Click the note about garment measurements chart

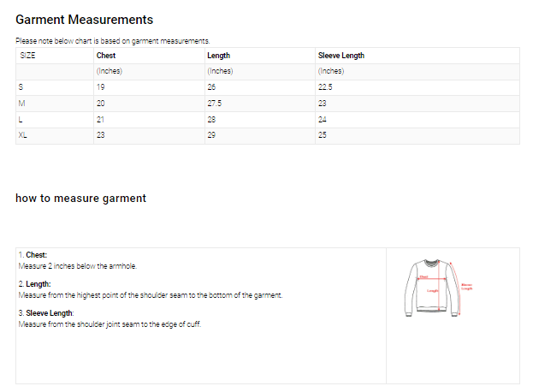tap(113, 41)
